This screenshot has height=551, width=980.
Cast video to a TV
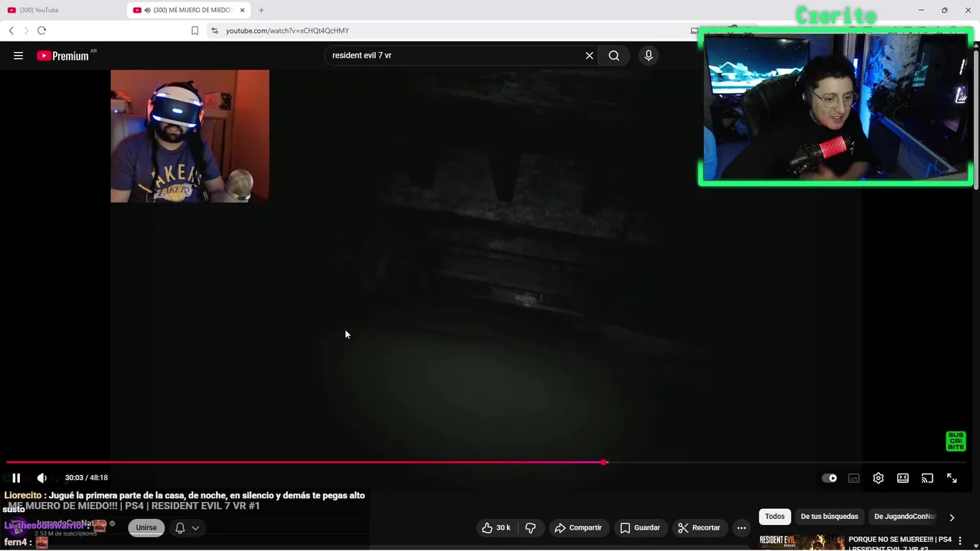pos(927,478)
